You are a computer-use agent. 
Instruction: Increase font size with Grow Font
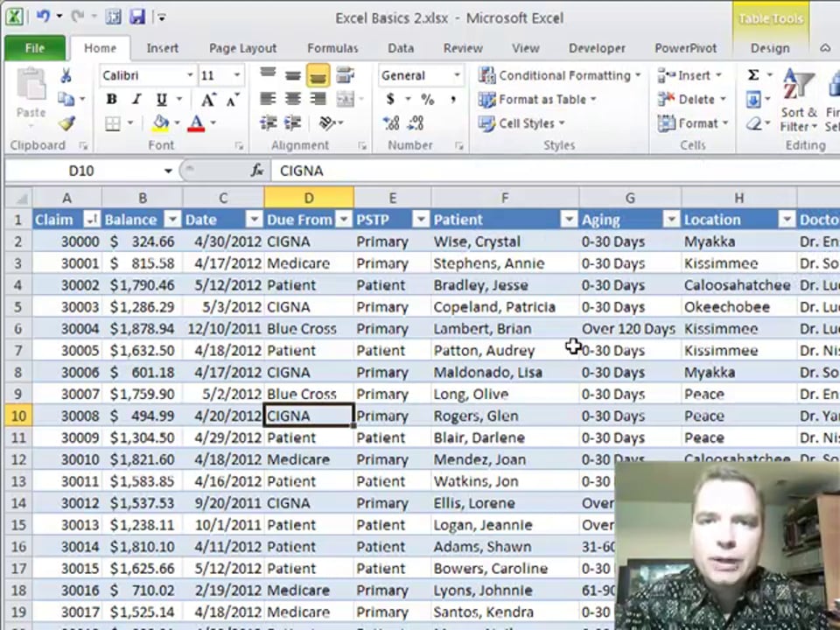click(208, 99)
